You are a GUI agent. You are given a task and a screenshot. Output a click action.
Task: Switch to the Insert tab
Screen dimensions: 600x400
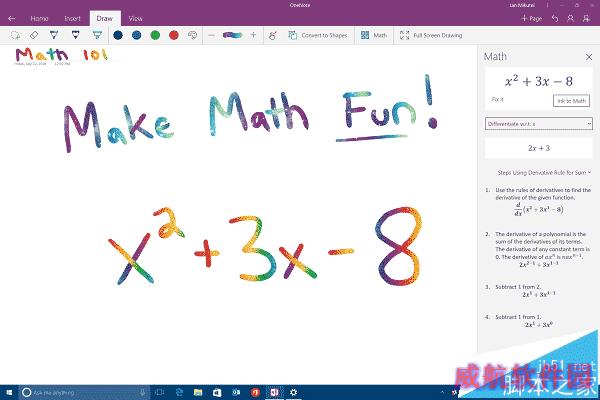pos(70,18)
